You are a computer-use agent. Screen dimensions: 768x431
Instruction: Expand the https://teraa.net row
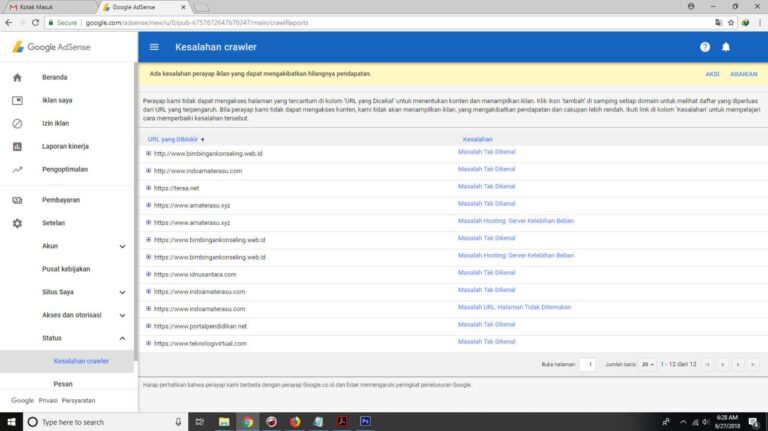148,188
